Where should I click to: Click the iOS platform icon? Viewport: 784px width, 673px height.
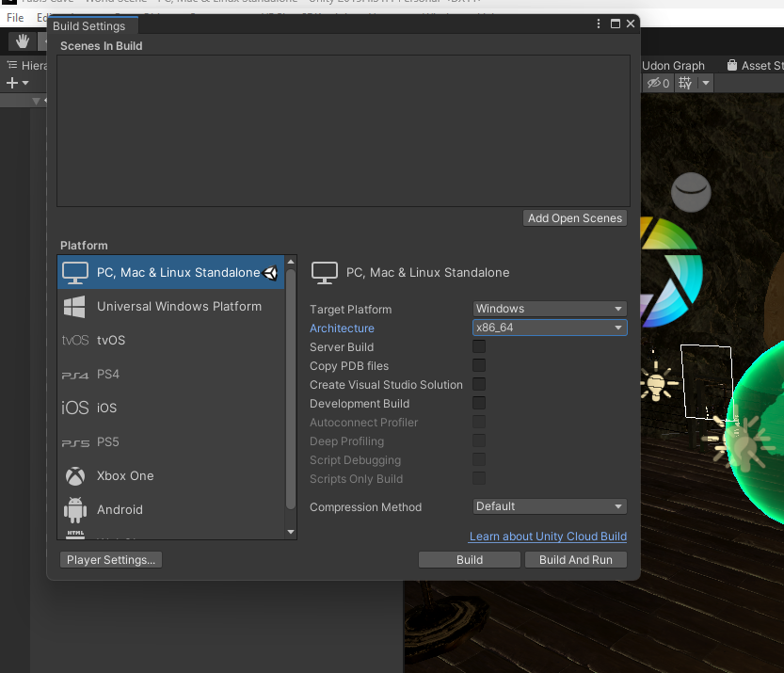click(75, 408)
